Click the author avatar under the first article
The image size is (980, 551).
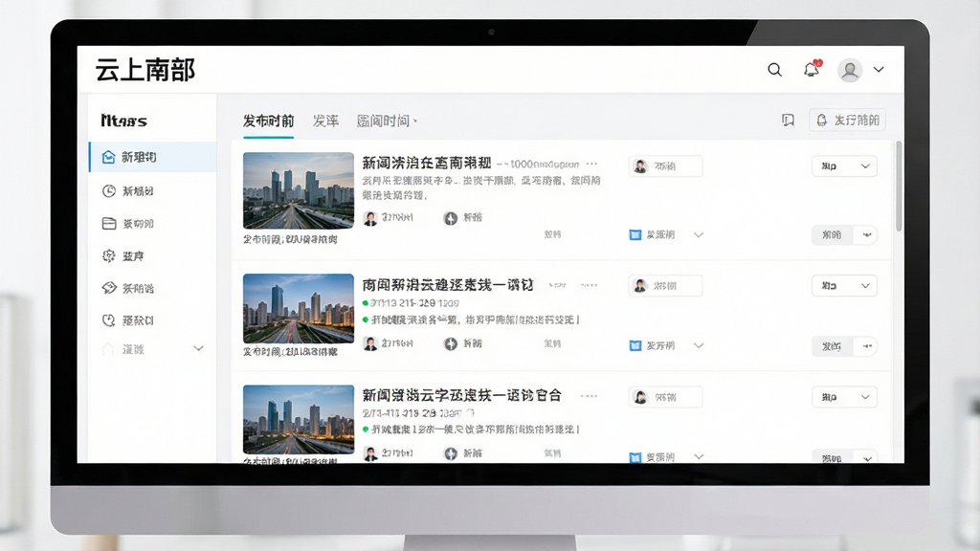pyautogui.click(x=370, y=218)
